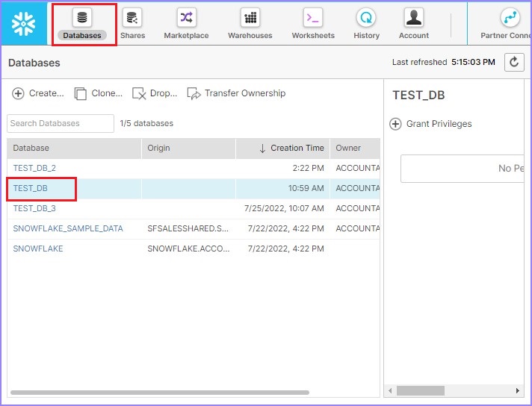Click the Marketplace tab label
Viewport: 532px width, 406px height.
pos(186,35)
